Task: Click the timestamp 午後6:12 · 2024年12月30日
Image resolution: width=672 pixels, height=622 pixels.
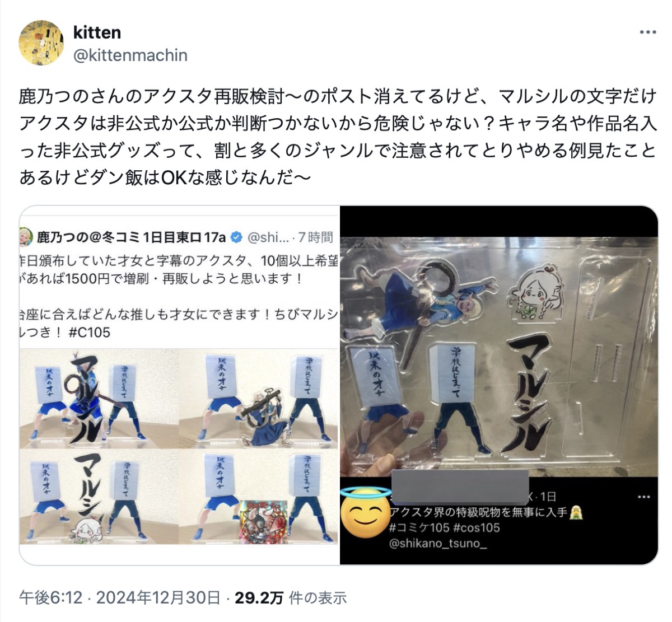Action: coord(119,598)
